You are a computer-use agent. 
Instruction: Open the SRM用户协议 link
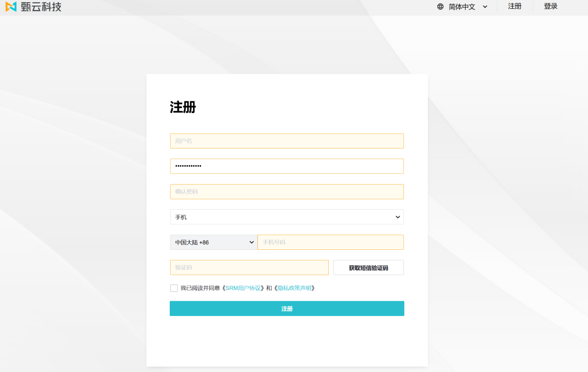point(243,288)
